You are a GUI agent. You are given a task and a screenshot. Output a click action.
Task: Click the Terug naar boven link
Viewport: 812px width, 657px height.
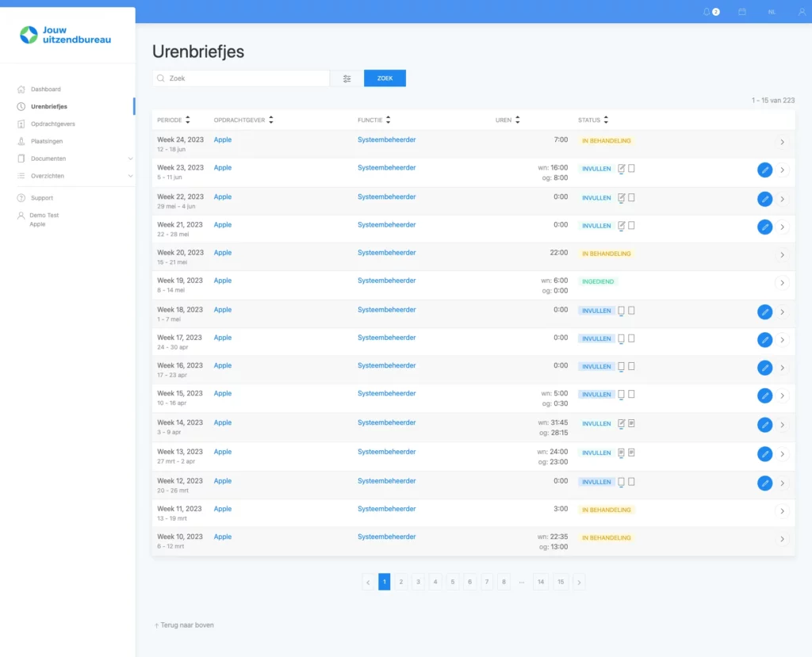(x=184, y=625)
